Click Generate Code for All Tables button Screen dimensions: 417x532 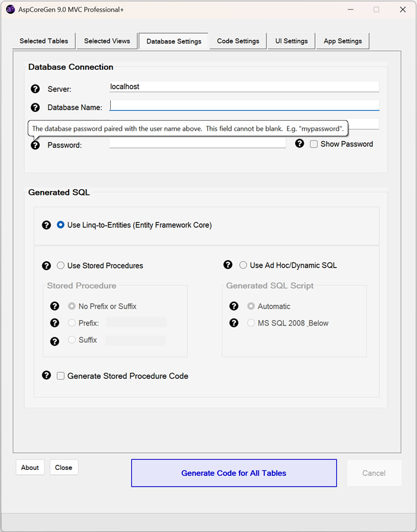234,473
